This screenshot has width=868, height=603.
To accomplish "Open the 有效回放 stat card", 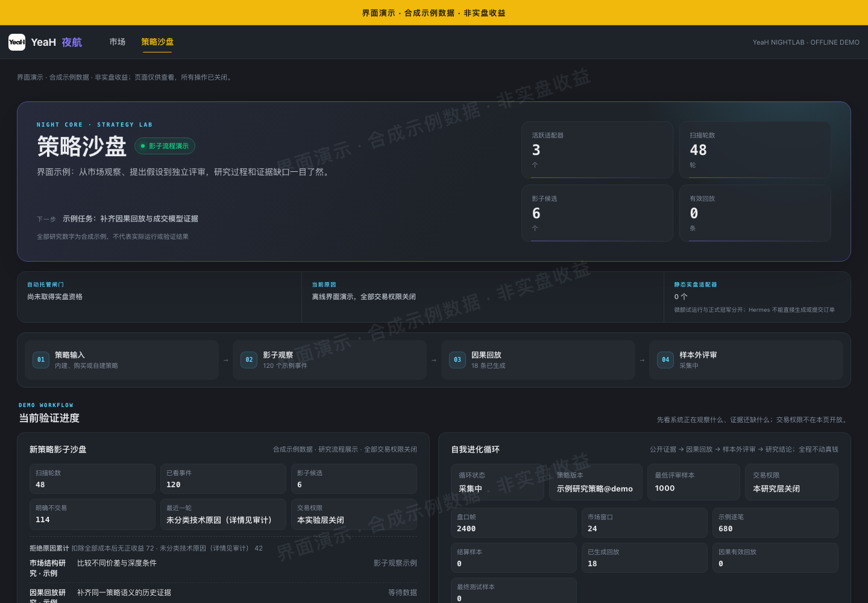I will click(755, 213).
